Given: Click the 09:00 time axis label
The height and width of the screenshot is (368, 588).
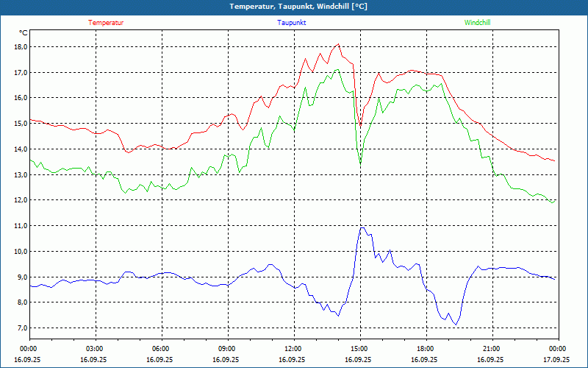Looking at the screenshot, I should [x=227, y=349].
